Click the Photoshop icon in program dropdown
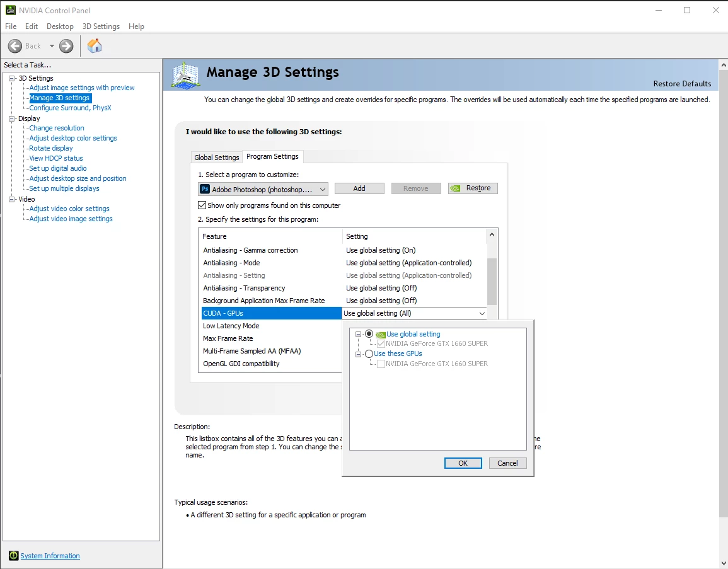Image resolution: width=728 pixels, height=569 pixels. tap(204, 189)
